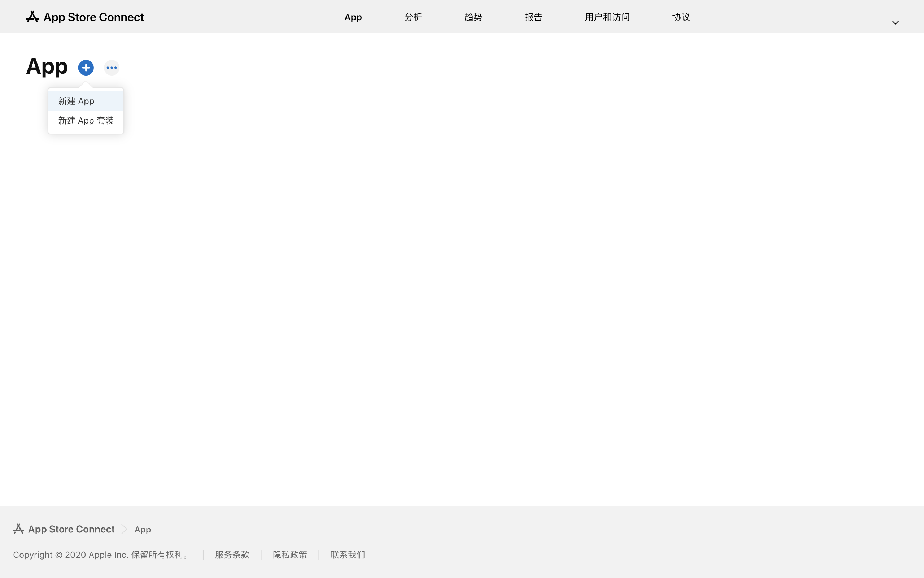924x578 pixels.
Task: Open the App tab in top navigation
Action: [x=353, y=17]
